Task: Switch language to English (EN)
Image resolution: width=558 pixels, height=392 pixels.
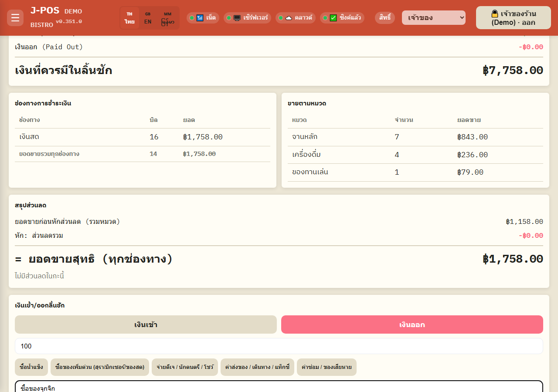Action: (148, 18)
